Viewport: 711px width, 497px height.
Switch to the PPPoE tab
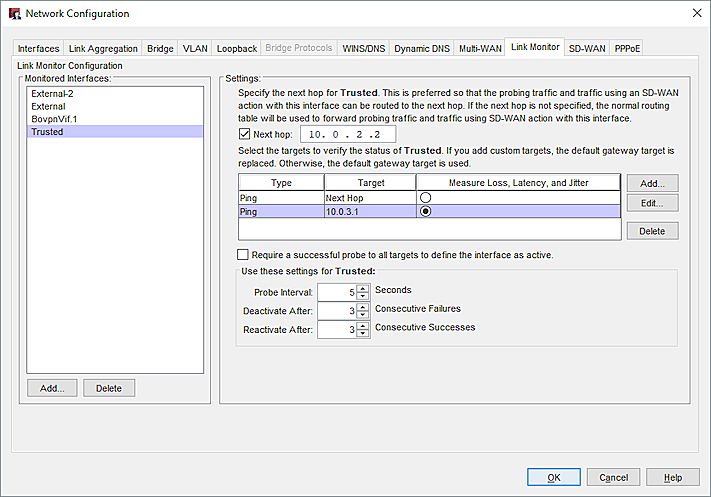click(x=627, y=49)
